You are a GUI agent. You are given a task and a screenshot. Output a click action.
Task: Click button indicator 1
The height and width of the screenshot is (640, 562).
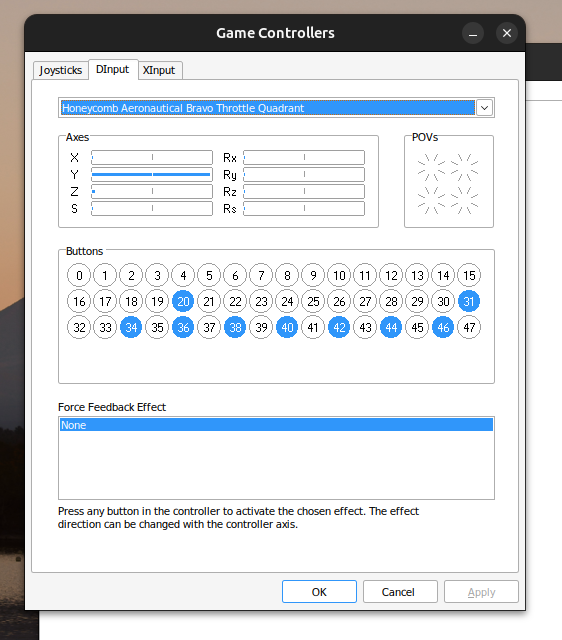point(105,276)
